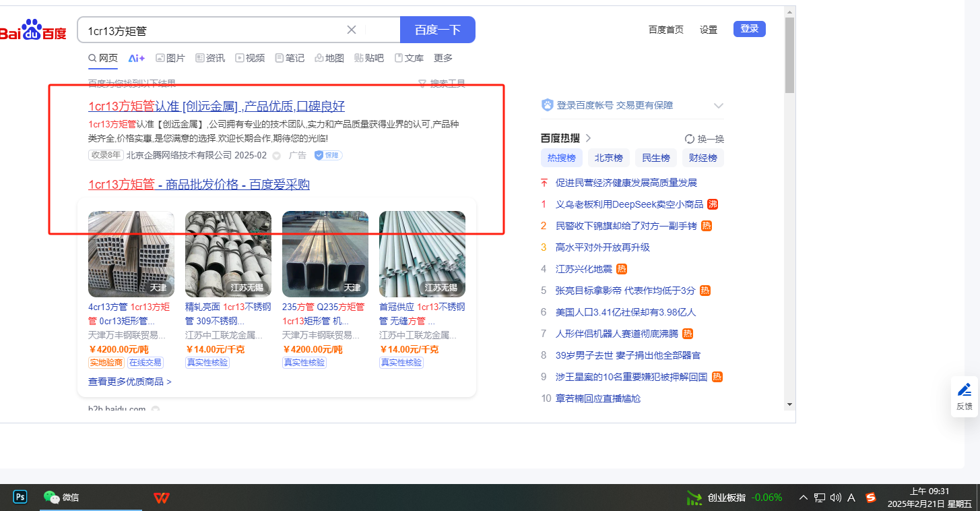
Task: Open the 百度爱采购 商品批发价格 result
Action: (199, 185)
